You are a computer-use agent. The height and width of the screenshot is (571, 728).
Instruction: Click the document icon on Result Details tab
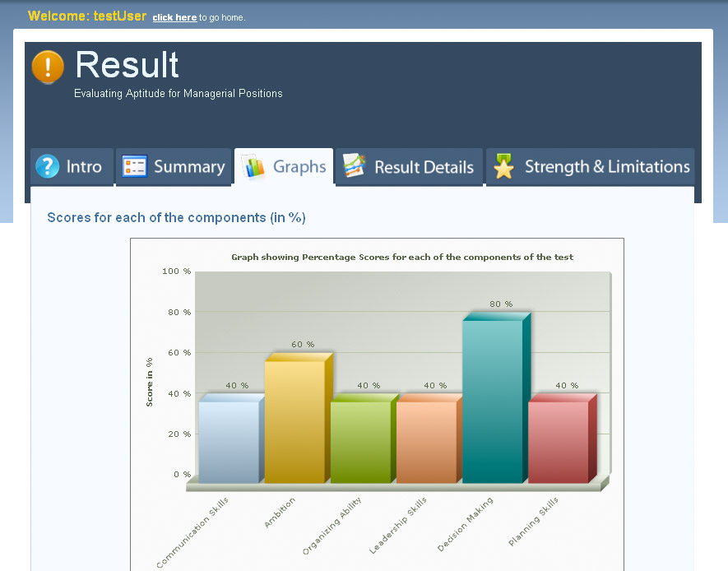pos(354,166)
